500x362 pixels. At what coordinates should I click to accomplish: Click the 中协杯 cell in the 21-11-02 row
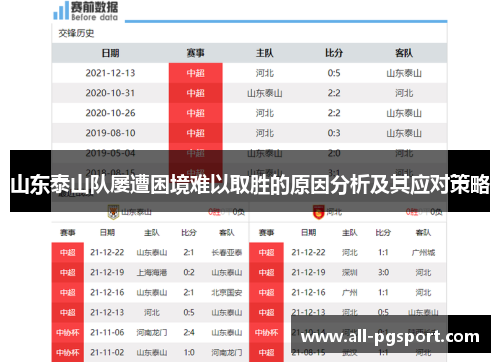tap(68, 353)
